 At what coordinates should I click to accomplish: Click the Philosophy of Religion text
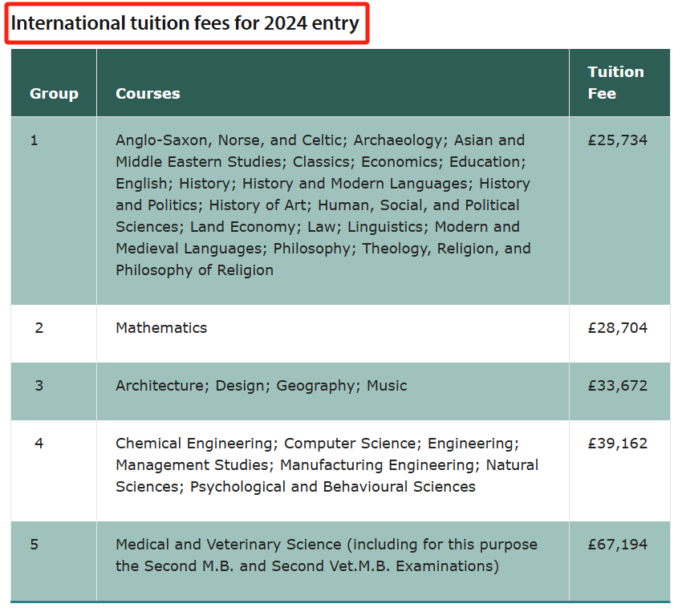click(194, 270)
